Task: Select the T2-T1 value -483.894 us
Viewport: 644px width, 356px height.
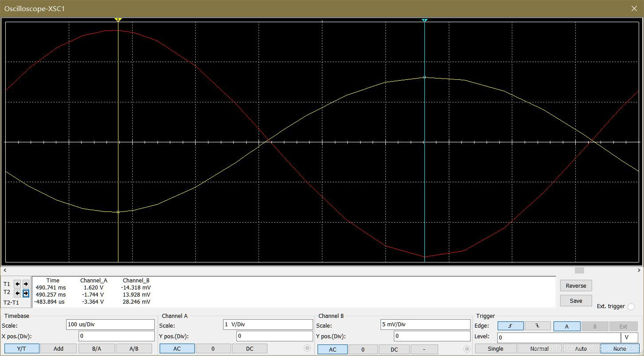Action: 49,301
